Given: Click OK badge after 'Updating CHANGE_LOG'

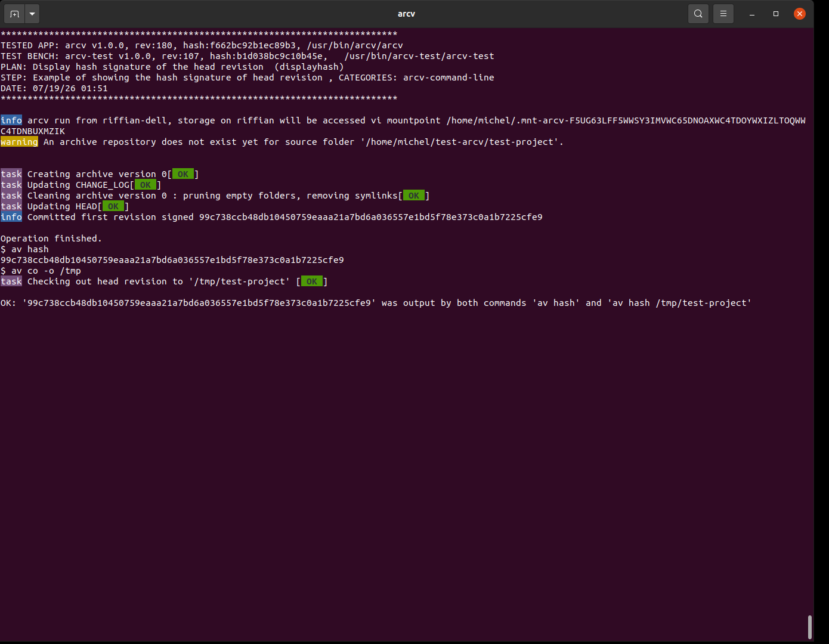Looking at the screenshot, I should (146, 185).
